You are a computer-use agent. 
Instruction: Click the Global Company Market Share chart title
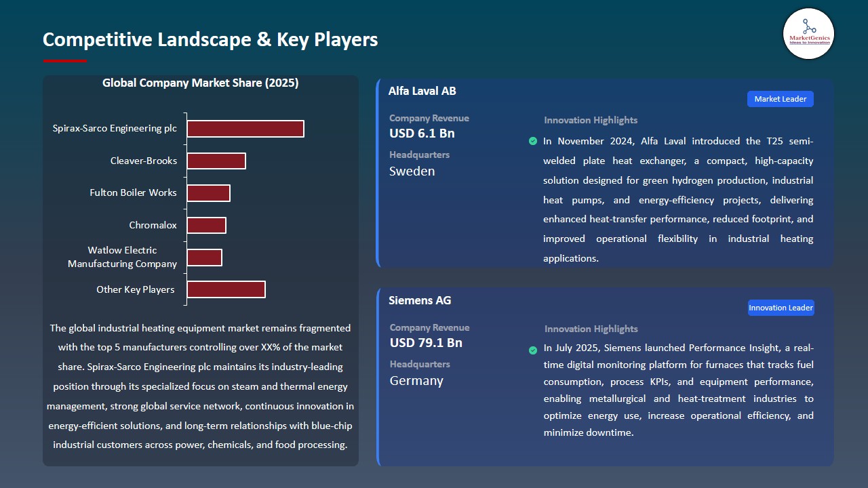click(200, 83)
